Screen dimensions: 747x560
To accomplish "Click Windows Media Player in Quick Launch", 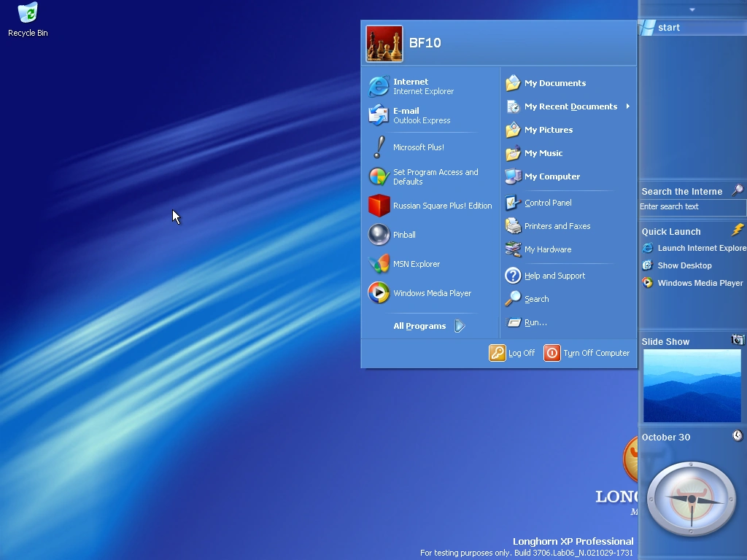I will [x=693, y=283].
